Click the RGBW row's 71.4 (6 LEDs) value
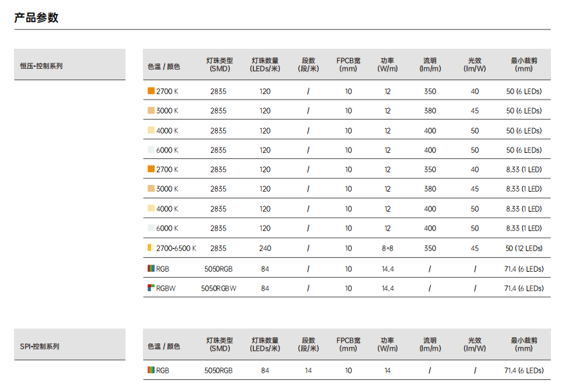Screen dimensions: 585x392 coord(524,288)
